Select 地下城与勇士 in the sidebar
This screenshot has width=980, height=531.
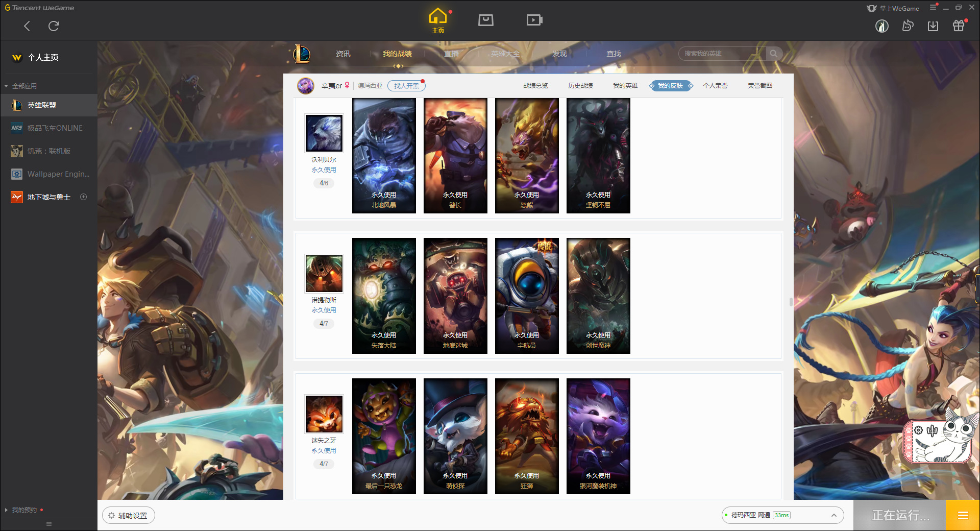pyautogui.click(x=48, y=197)
